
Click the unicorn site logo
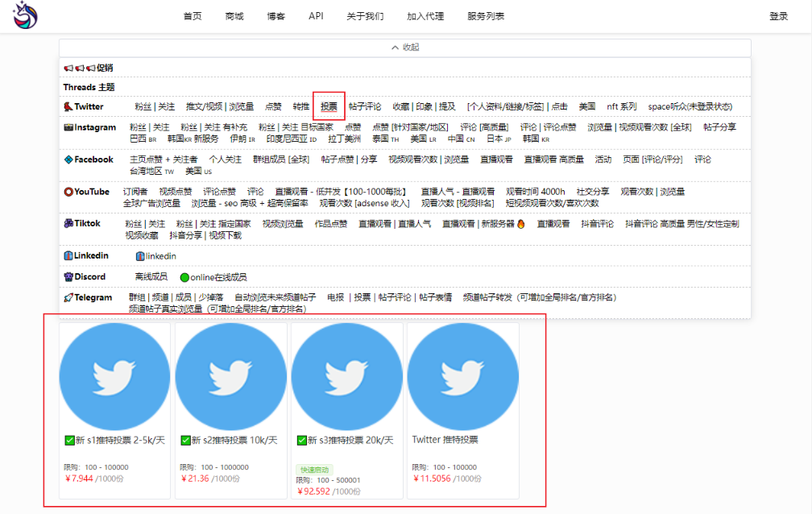[26, 15]
